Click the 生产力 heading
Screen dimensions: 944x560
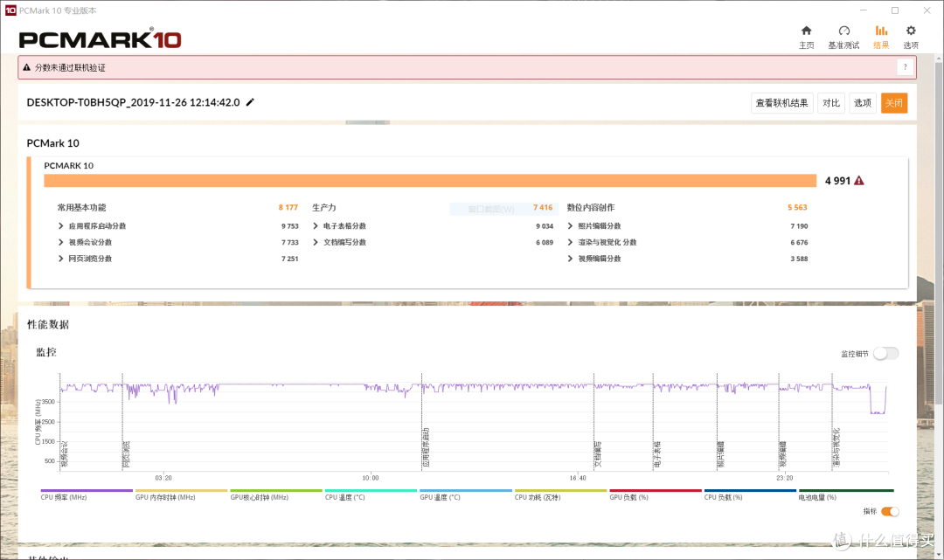point(324,208)
